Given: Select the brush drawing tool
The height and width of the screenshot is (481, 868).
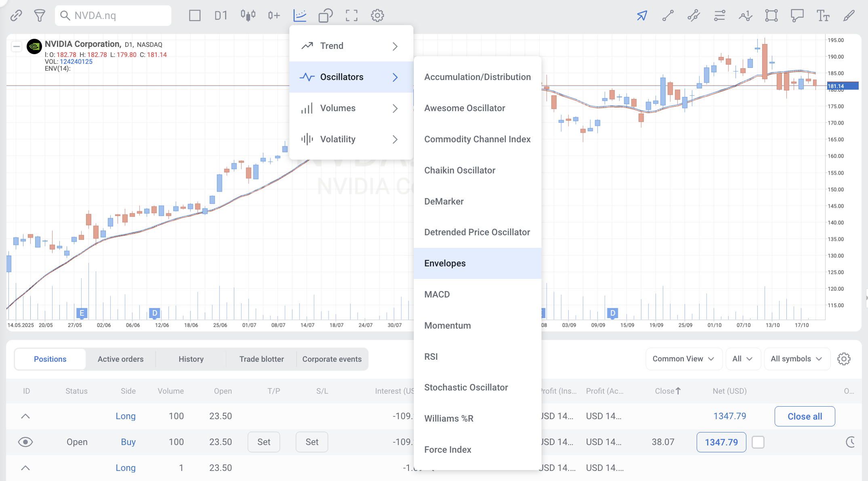Looking at the screenshot, I should click(849, 15).
